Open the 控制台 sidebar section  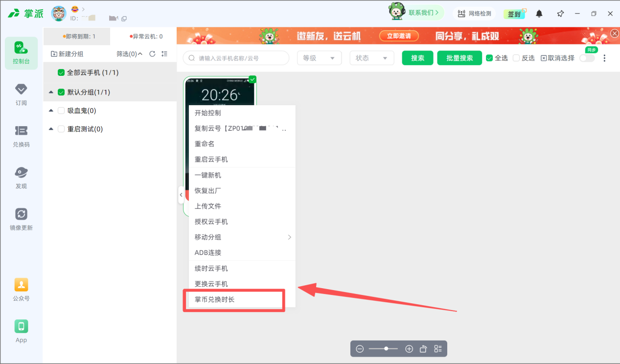[x=21, y=53]
